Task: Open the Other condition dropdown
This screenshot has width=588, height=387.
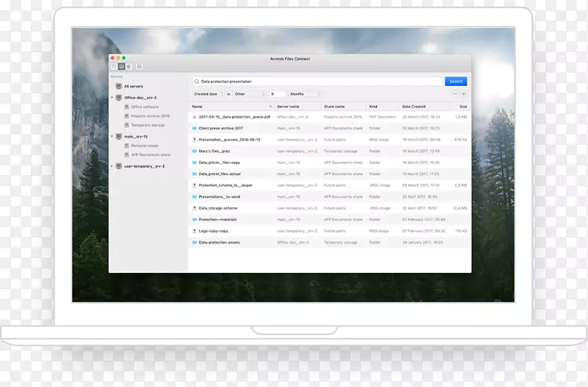Action: [x=249, y=94]
